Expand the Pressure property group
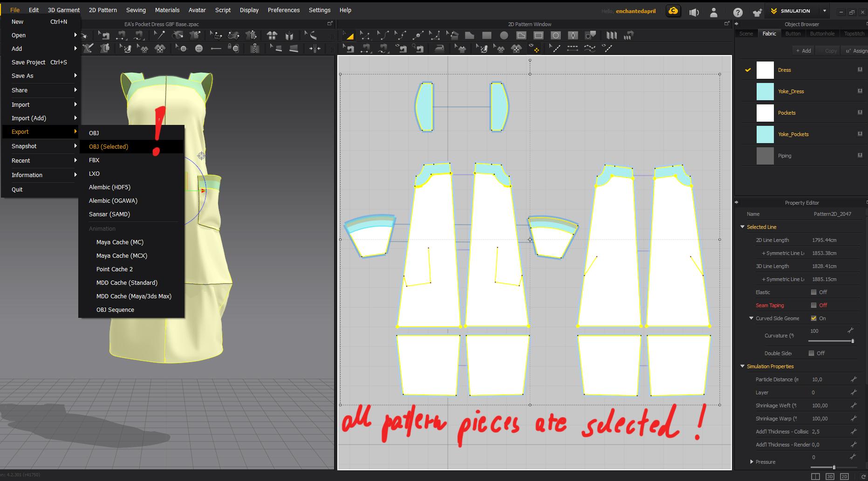The width and height of the screenshot is (868, 481). [752, 462]
